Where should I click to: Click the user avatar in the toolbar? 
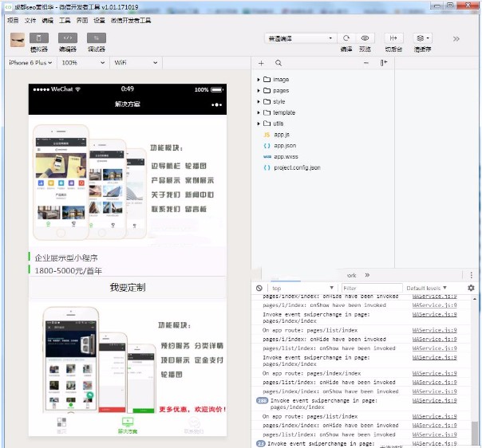[18, 40]
